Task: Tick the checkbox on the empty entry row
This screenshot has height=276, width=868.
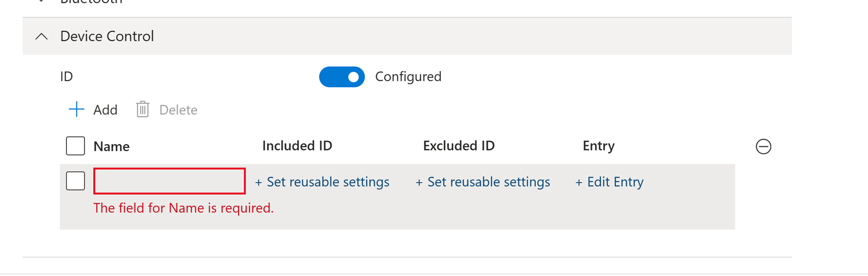Action: point(76,181)
